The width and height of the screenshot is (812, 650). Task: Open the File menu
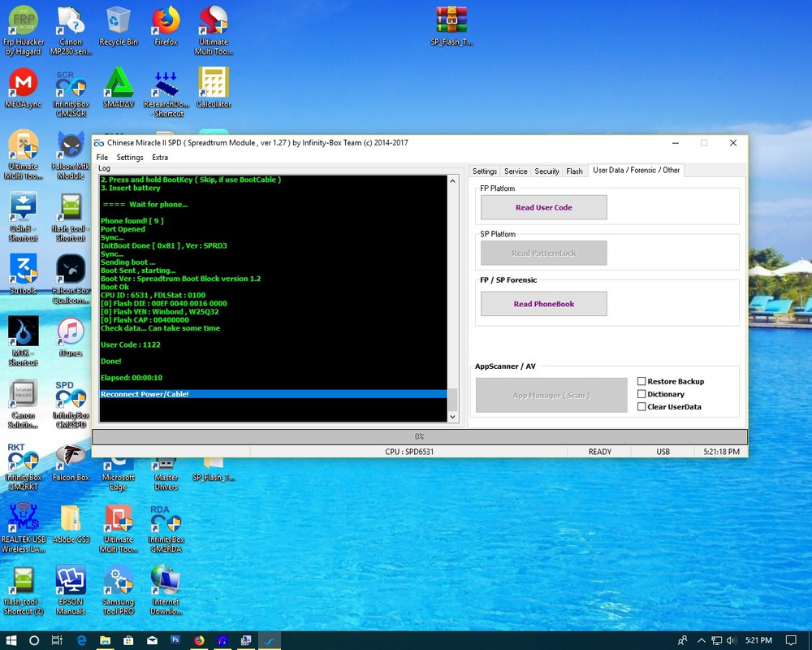click(x=102, y=157)
